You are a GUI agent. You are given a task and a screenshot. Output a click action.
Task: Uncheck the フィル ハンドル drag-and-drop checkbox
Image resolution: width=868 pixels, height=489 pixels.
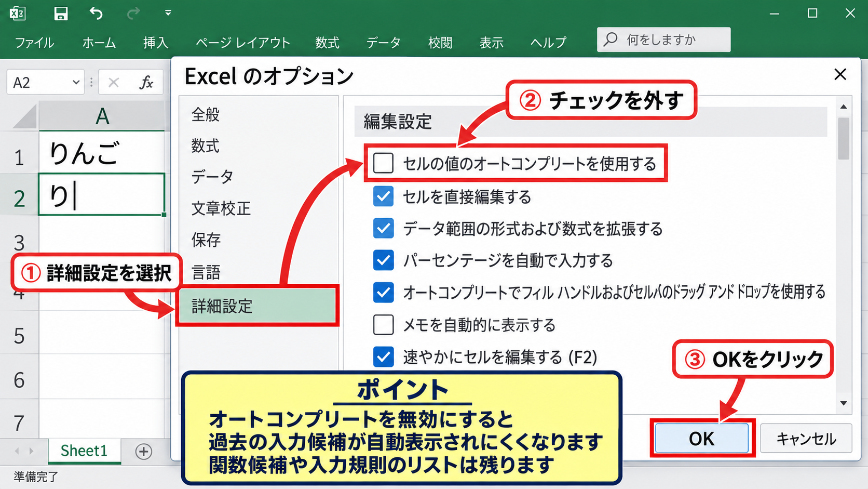[x=383, y=292]
